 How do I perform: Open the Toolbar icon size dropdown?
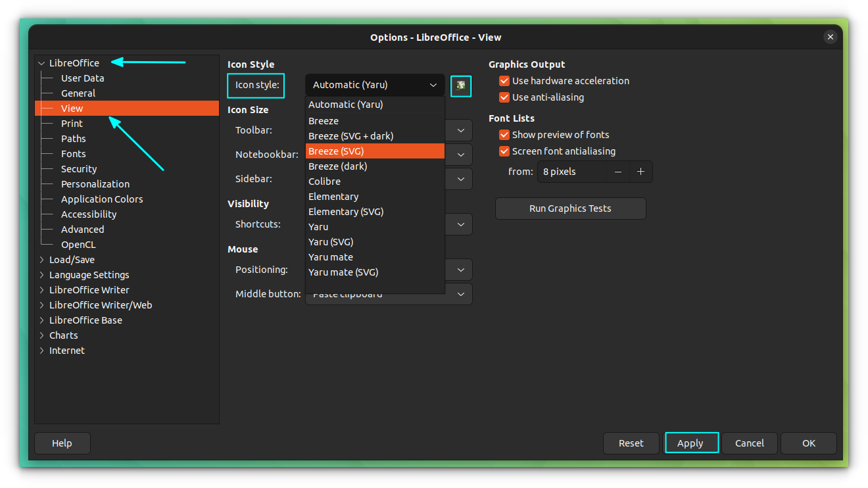click(x=460, y=130)
